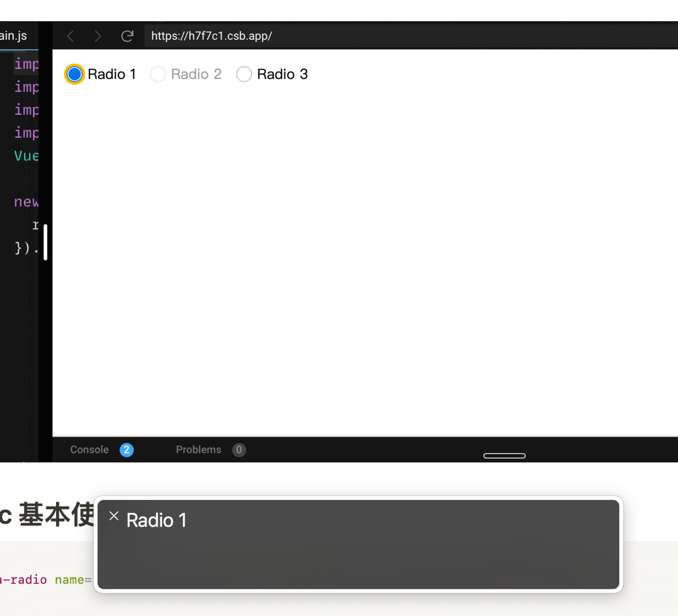Click the code editor vertical scrollbar

click(46, 242)
